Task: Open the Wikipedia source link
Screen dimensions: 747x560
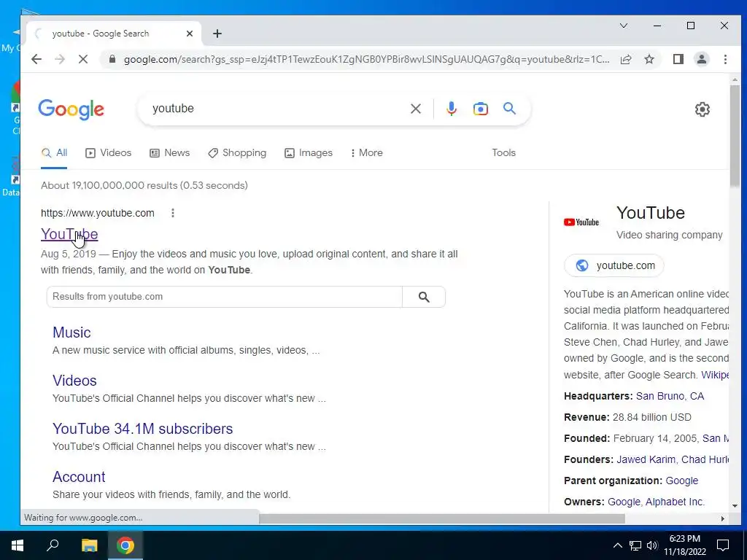Action: [x=715, y=375]
